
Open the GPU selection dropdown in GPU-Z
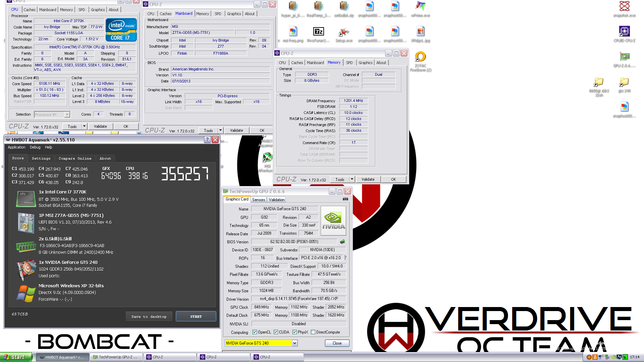[x=294, y=343]
